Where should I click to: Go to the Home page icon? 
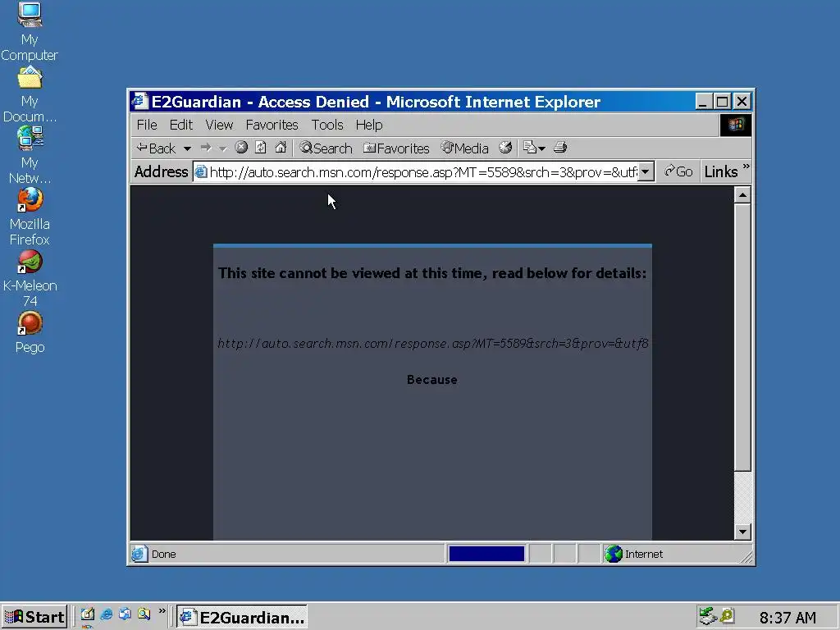[x=281, y=148]
